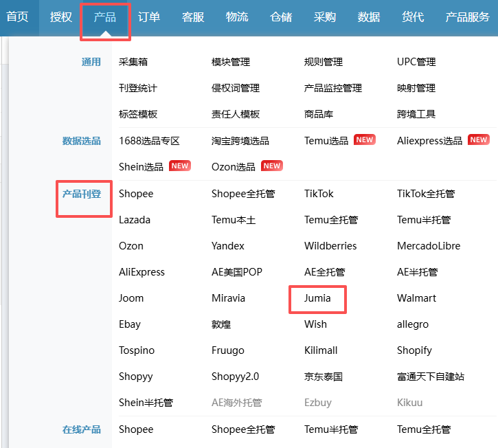Click NEW badge beside Shein选品
Viewport: 498px width, 448px height.
pos(179,166)
